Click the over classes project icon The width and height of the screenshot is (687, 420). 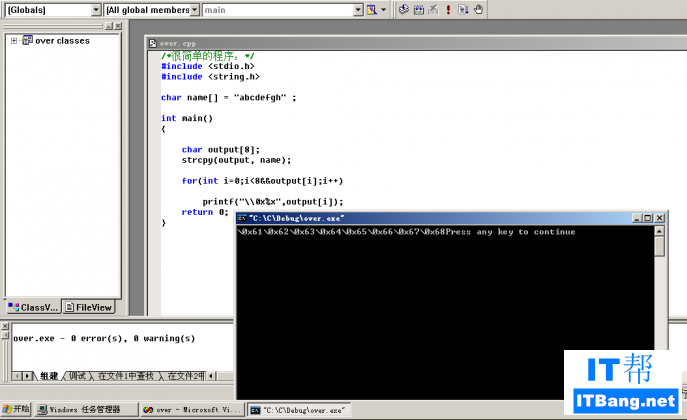[27, 41]
